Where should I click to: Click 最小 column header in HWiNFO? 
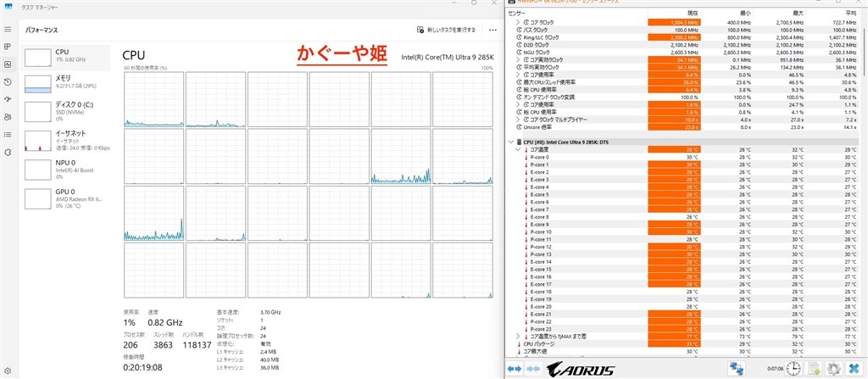tap(727, 12)
